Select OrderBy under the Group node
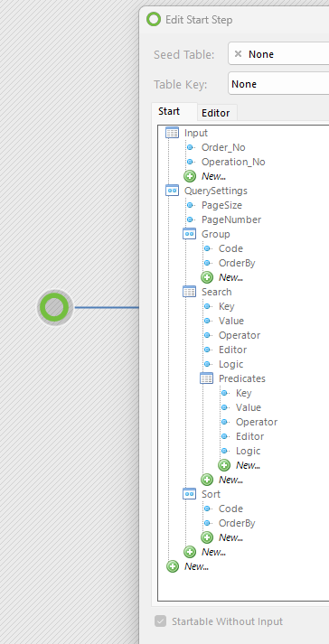 click(237, 263)
